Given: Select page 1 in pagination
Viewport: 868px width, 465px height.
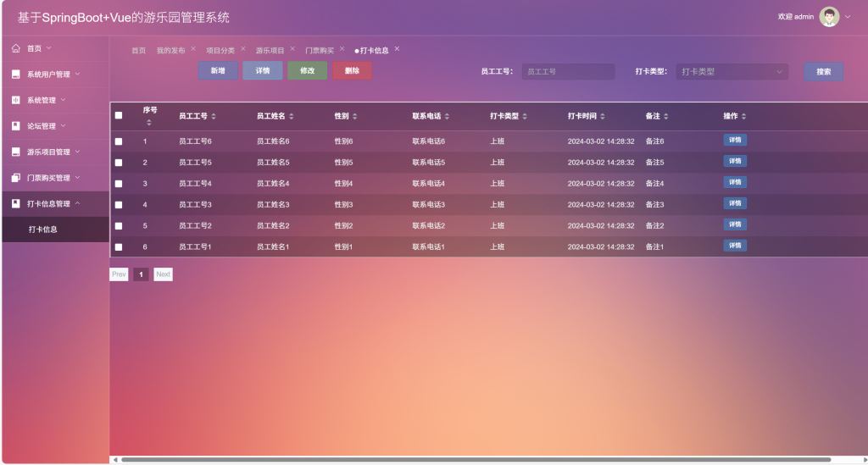Looking at the screenshot, I should pyautogui.click(x=142, y=274).
